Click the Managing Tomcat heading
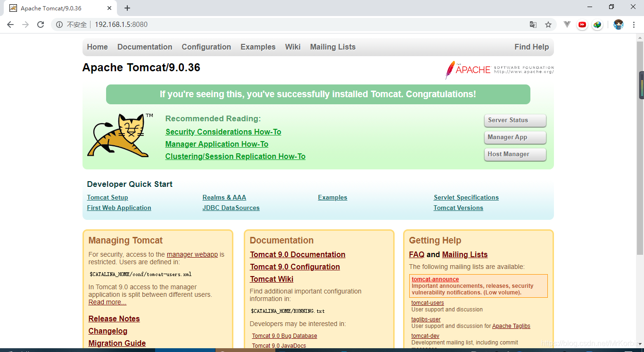644x352 pixels. (x=125, y=241)
